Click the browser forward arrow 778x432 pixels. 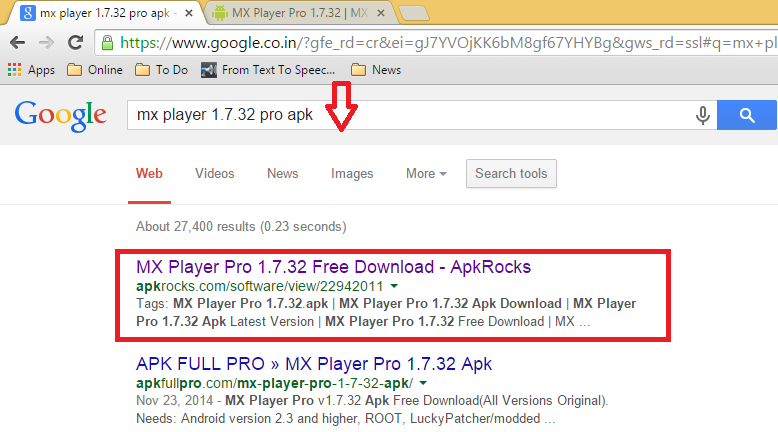coord(46,43)
